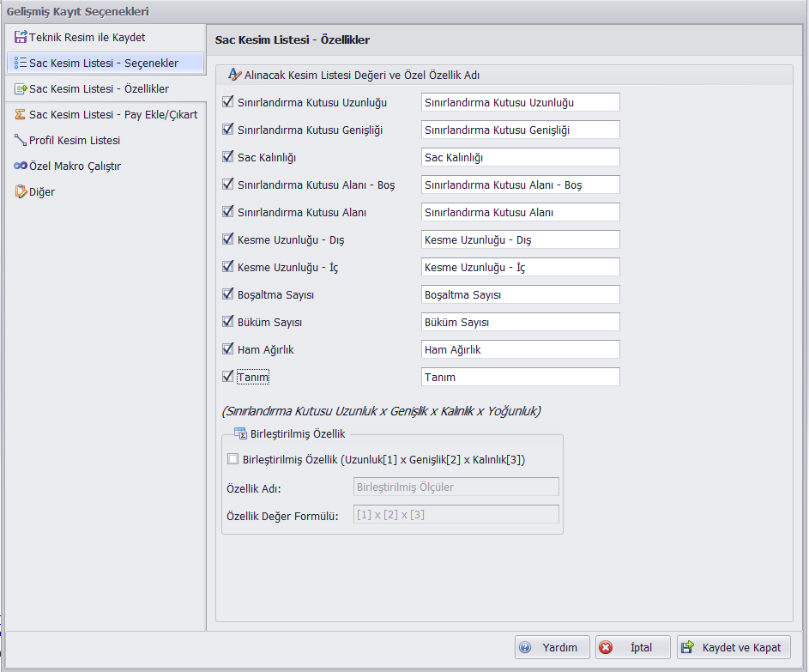The image size is (809, 672).
Task: Click Kesme Uzunluğu - Dış text field
Action: (520, 239)
